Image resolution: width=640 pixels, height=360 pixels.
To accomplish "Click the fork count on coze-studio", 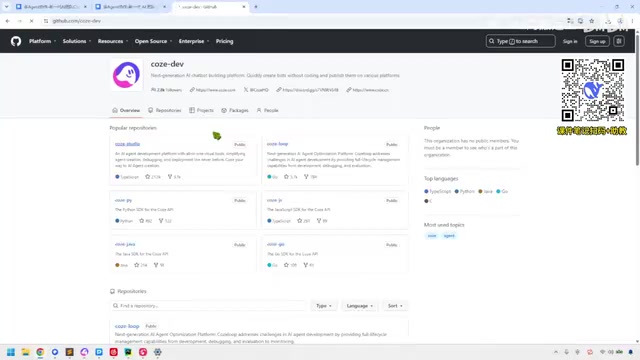I will pyautogui.click(x=174, y=177).
